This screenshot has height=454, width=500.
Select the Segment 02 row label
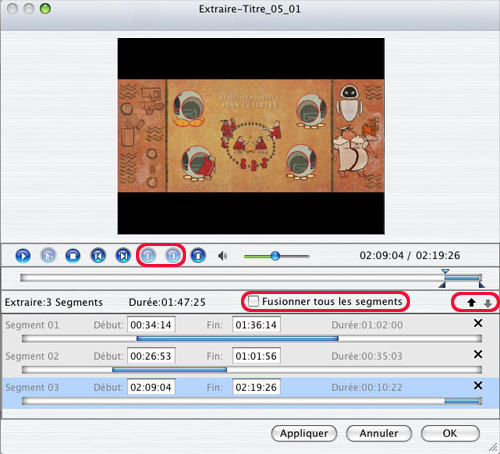pos(32,356)
